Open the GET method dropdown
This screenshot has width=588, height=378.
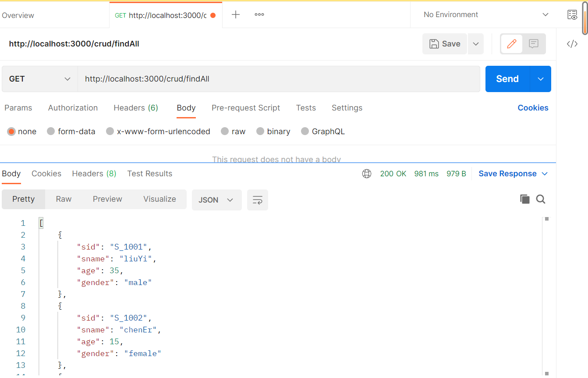40,79
